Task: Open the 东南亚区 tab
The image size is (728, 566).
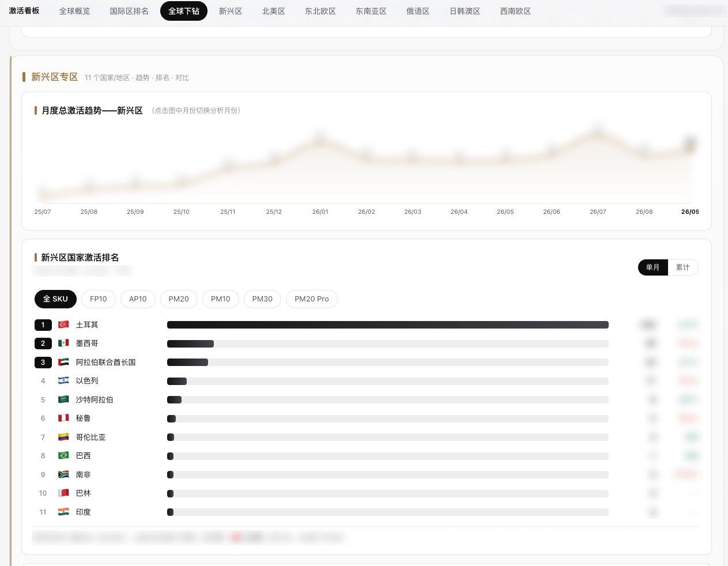Action: [371, 11]
